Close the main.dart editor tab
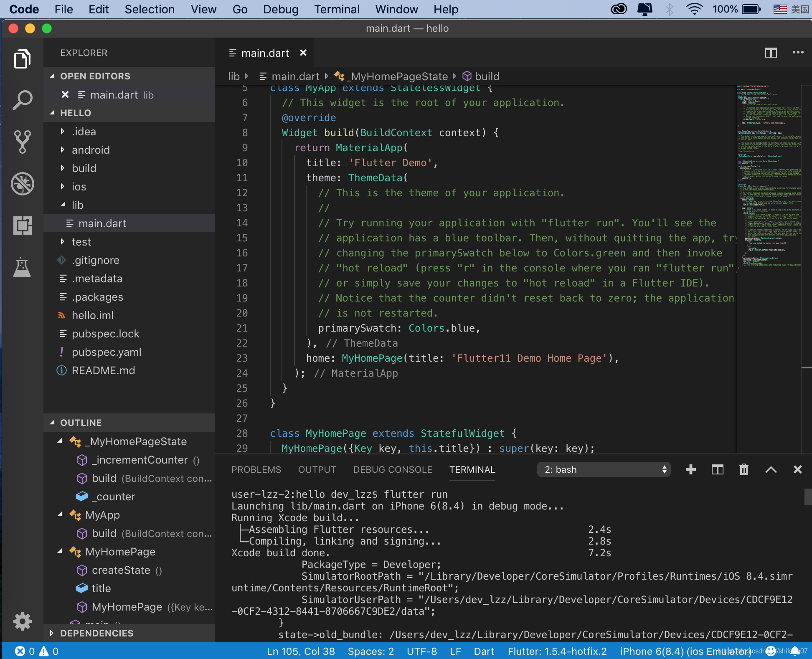Screen dimensions: 812x659 click(x=303, y=53)
